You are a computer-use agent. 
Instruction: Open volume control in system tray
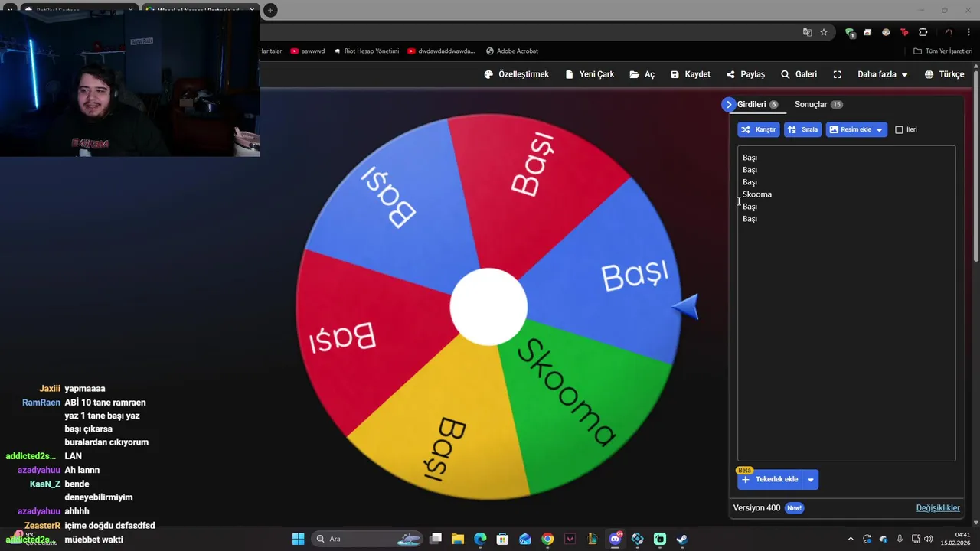(x=929, y=539)
